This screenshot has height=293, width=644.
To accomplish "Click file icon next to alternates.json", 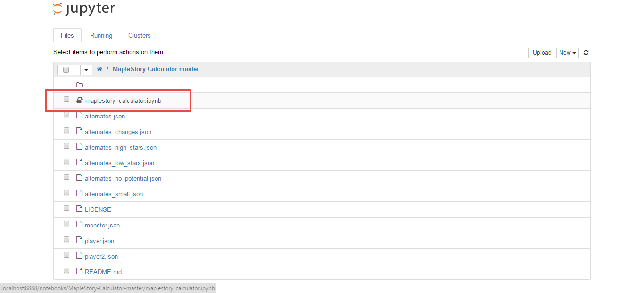I will [79, 116].
